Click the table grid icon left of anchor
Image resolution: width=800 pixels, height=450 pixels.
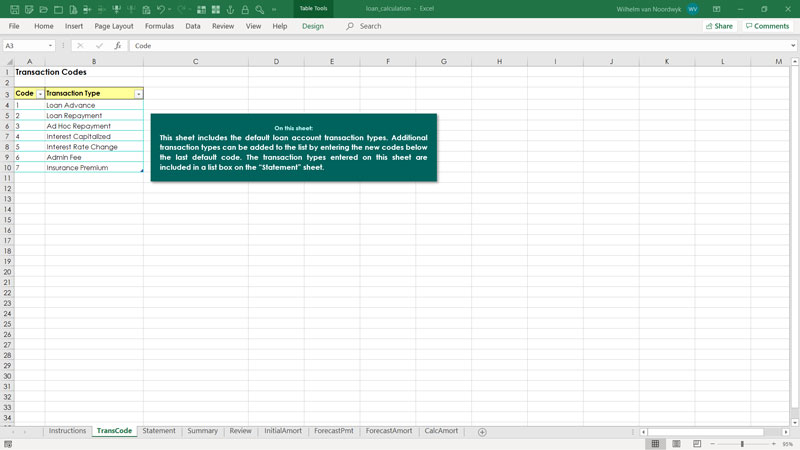(x=216, y=9)
